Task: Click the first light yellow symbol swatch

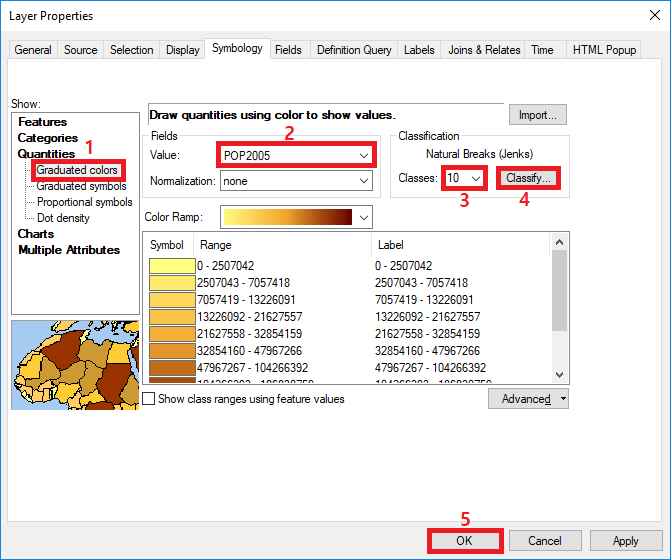Action: click(x=171, y=266)
